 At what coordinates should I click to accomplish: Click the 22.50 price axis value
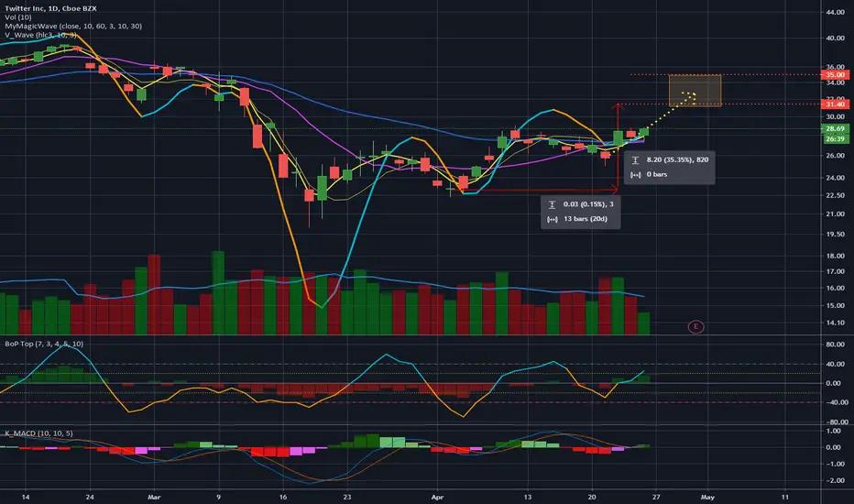pyautogui.click(x=836, y=195)
